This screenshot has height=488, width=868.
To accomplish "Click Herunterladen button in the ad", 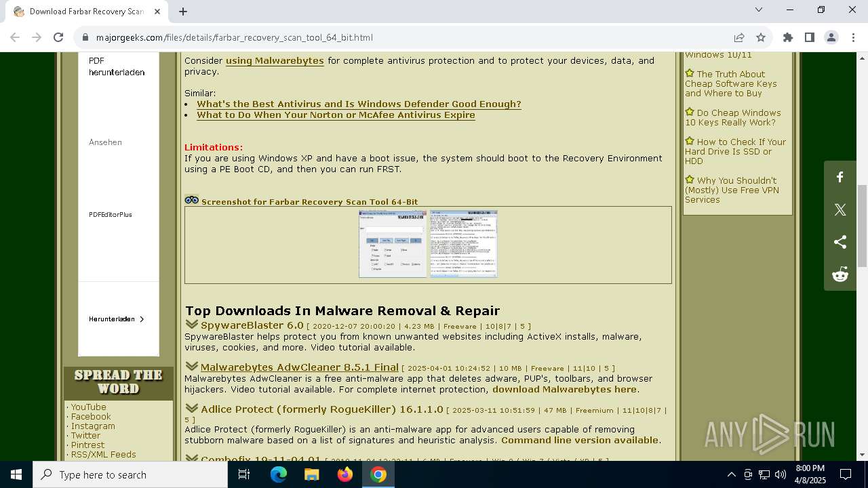I will point(116,319).
